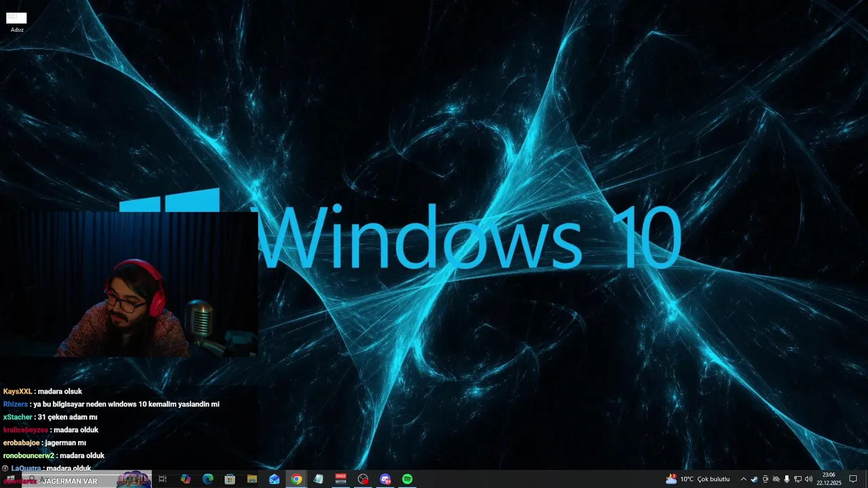
Task: Switch to Google Chrome in taskbar
Action: (x=296, y=479)
